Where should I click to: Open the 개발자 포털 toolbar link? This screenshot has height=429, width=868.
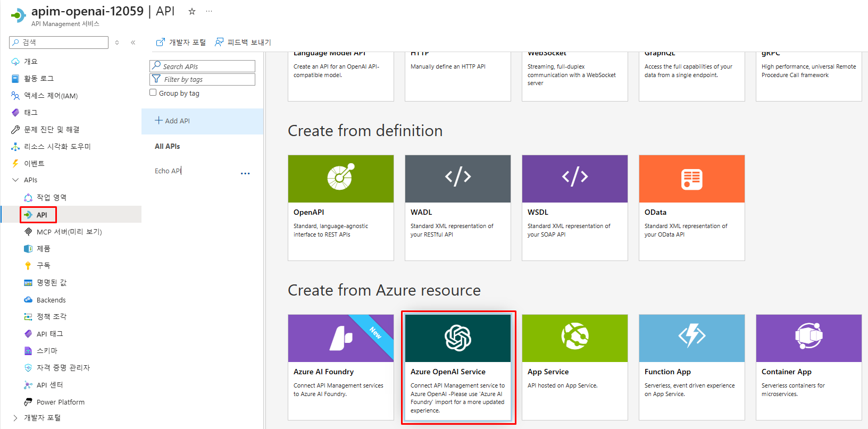coord(181,43)
